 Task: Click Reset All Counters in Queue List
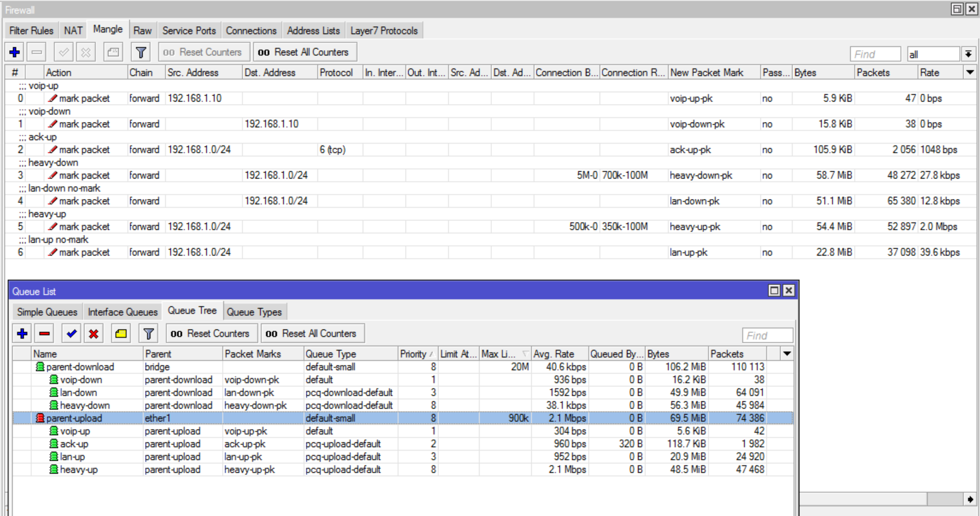[x=312, y=334]
